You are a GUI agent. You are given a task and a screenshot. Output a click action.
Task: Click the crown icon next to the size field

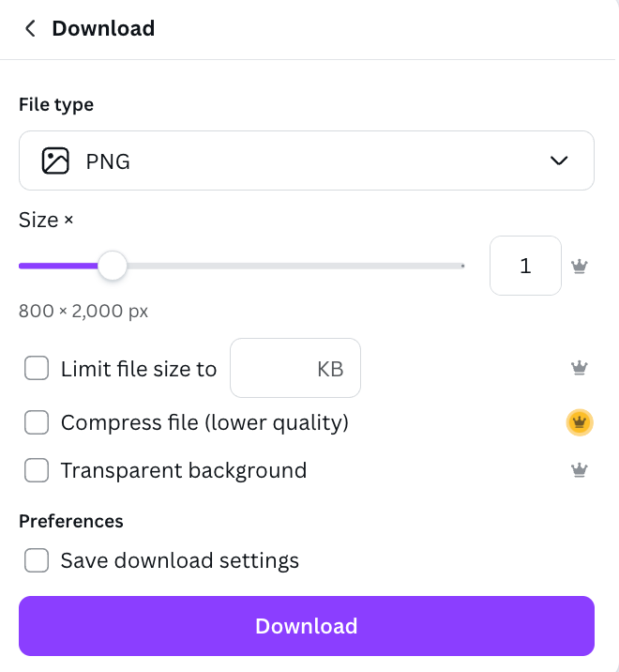[580, 267]
